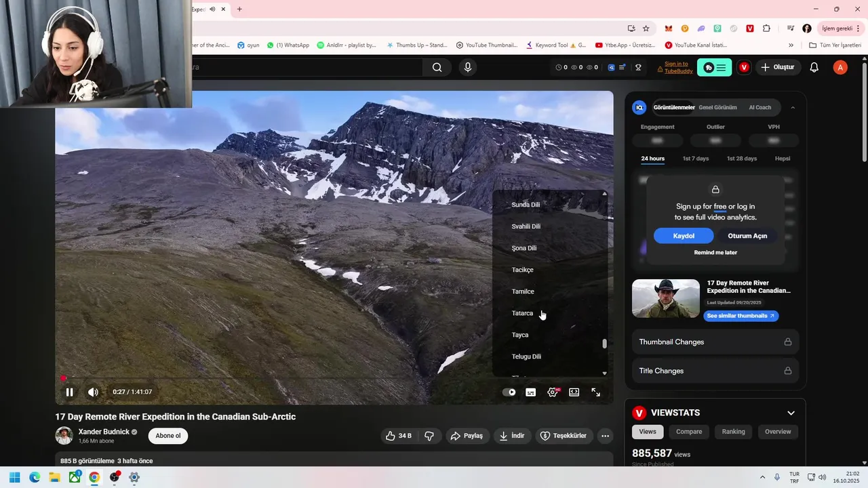The width and height of the screenshot is (868, 488).
Task: Enter fullscreen with expand icon
Action: (596, 392)
